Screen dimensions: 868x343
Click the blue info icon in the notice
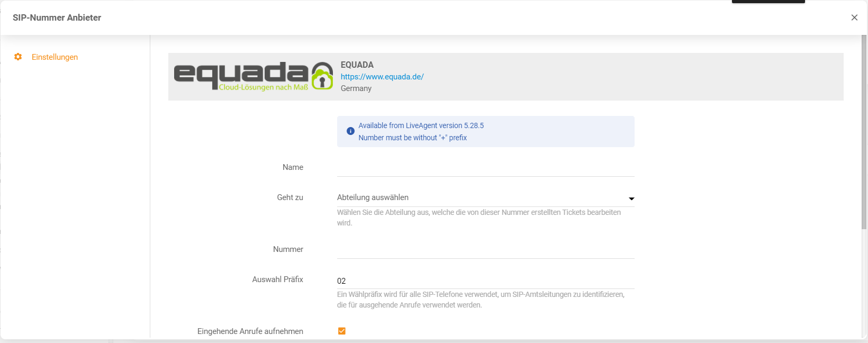point(350,131)
